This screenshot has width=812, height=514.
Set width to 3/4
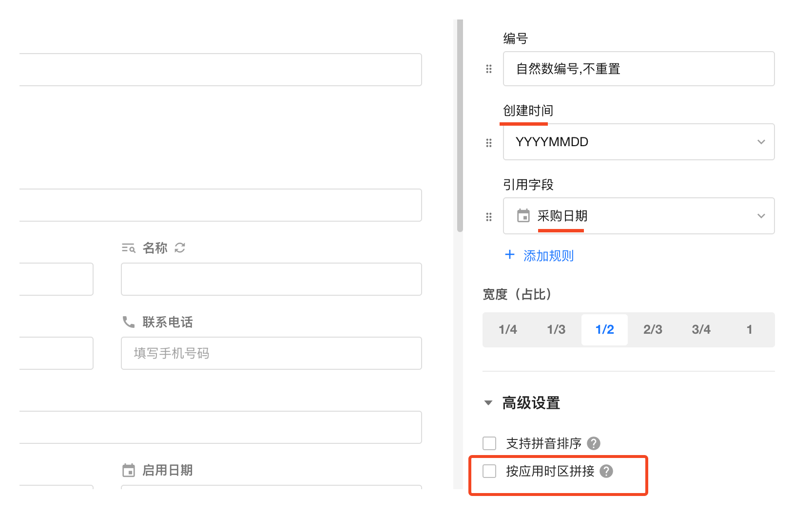coord(701,330)
